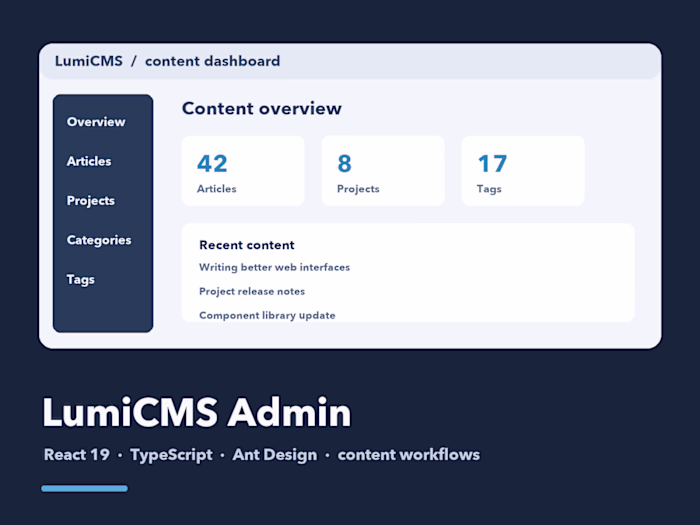
Task: Open the 17 Tags stat card
Action: click(523, 171)
